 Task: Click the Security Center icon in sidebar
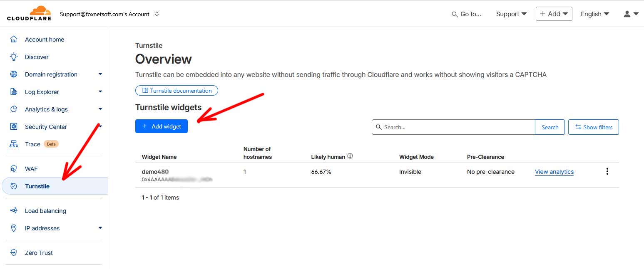(14, 127)
